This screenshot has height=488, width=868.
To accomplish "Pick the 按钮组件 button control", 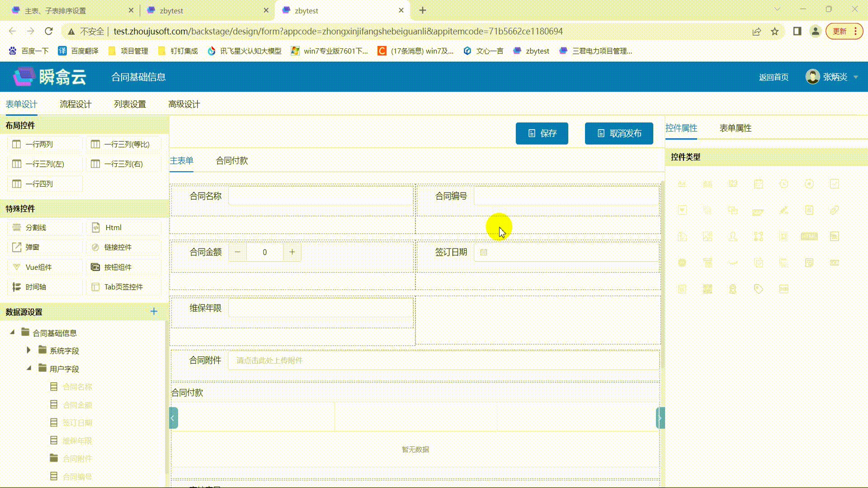I will click(x=118, y=267).
